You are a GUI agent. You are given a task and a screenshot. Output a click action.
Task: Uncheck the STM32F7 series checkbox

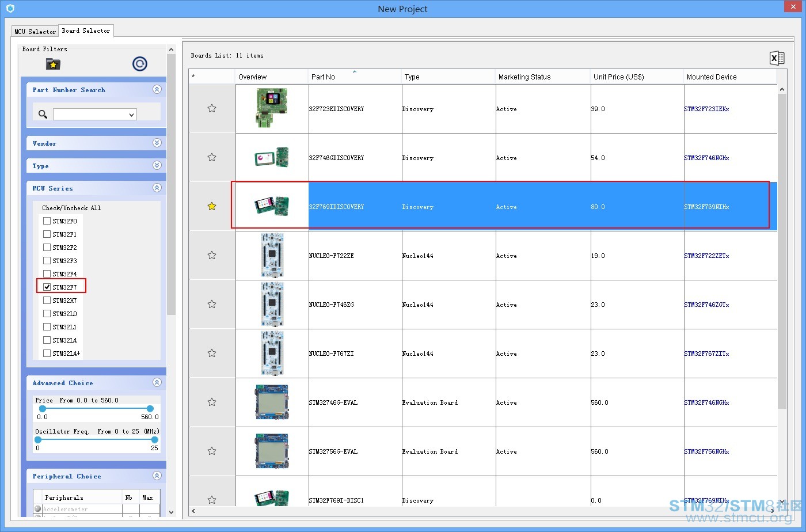(x=47, y=287)
